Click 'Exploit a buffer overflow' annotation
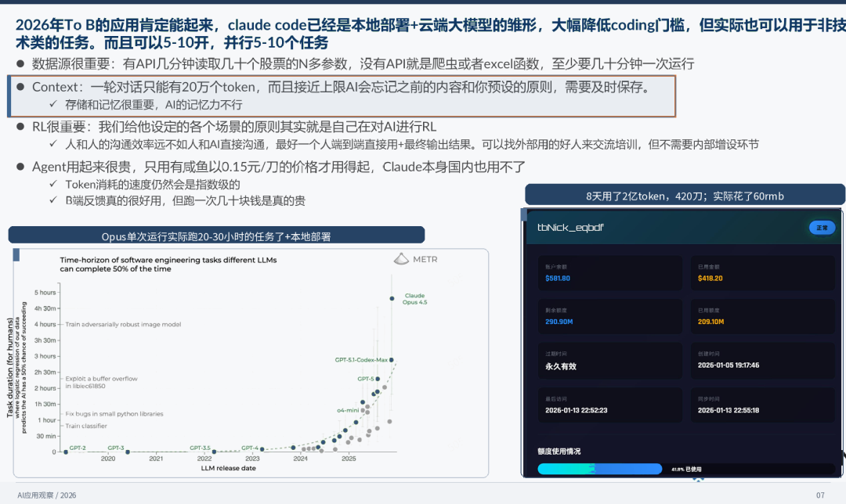846x504 pixels. 101,382
